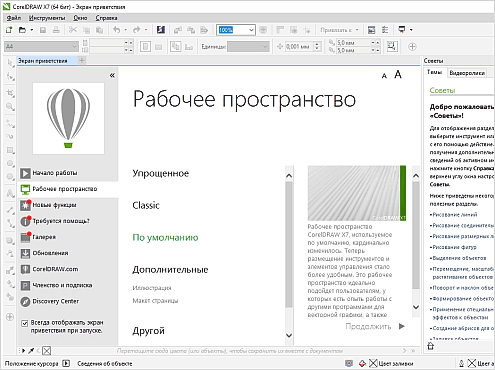Click the no-color X swatch in document palette
The height and width of the screenshot is (370, 495).
coord(47,351)
